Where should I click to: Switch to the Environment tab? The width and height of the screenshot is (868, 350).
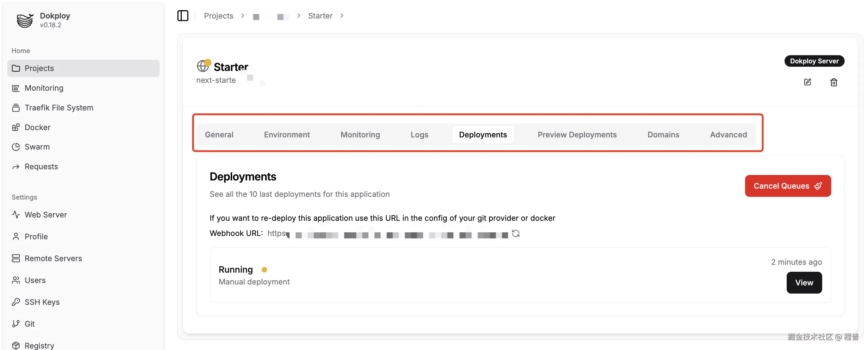287,134
